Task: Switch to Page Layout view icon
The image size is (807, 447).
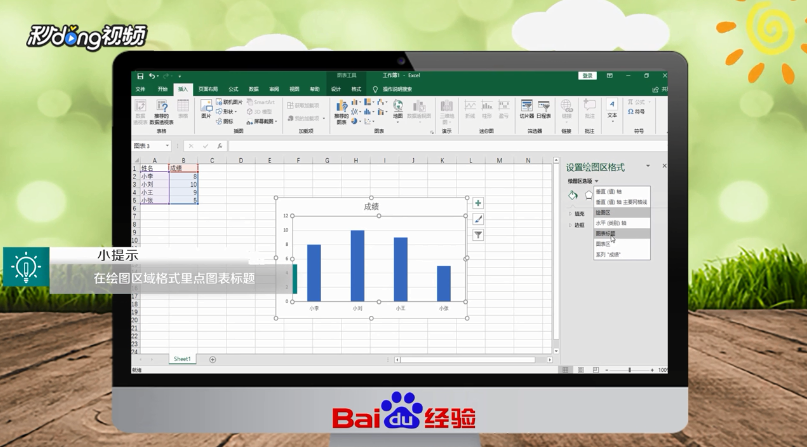Action: click(581, 370)
